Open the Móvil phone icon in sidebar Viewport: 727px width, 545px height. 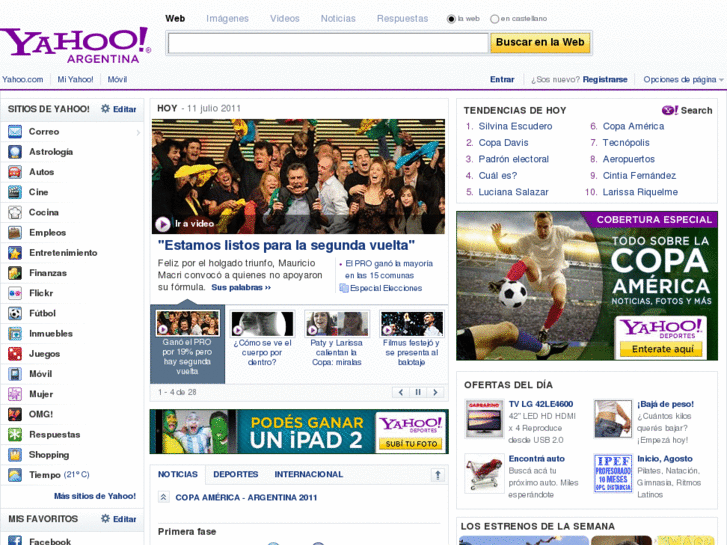click(15, 374)
